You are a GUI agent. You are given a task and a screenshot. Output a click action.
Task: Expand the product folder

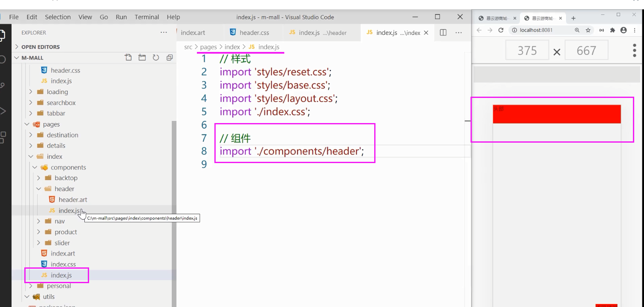coord(66,232)
